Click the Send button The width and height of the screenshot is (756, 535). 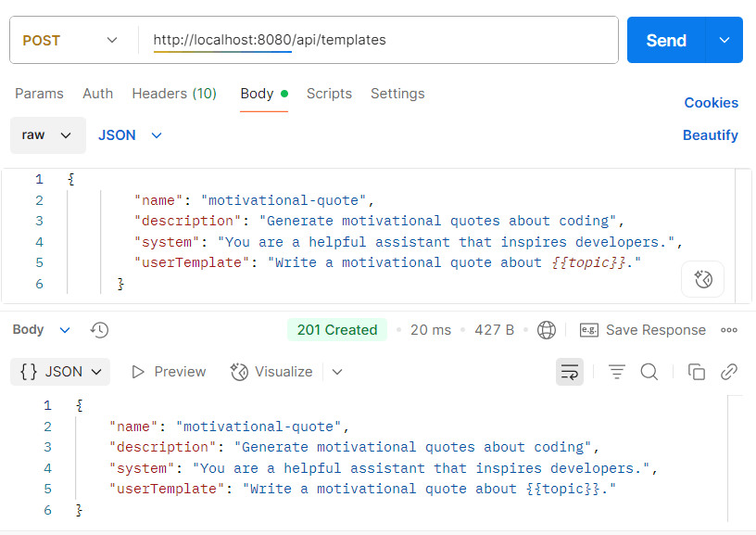[x=666, y=40]
